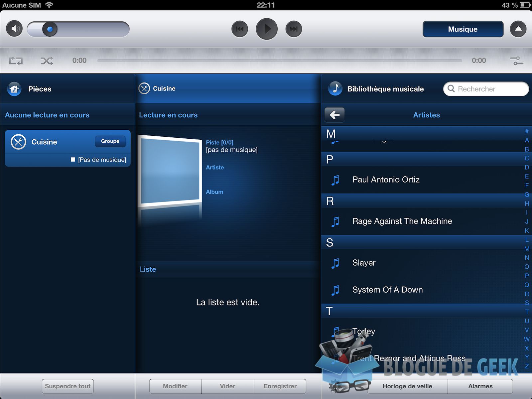Select the Cuisine room
Screen dimensions: 532x399
68,148
